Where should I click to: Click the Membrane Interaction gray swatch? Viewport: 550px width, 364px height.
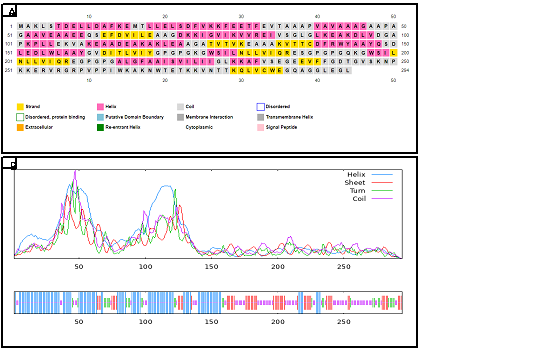pyautogui.click(x=180, y=117)
